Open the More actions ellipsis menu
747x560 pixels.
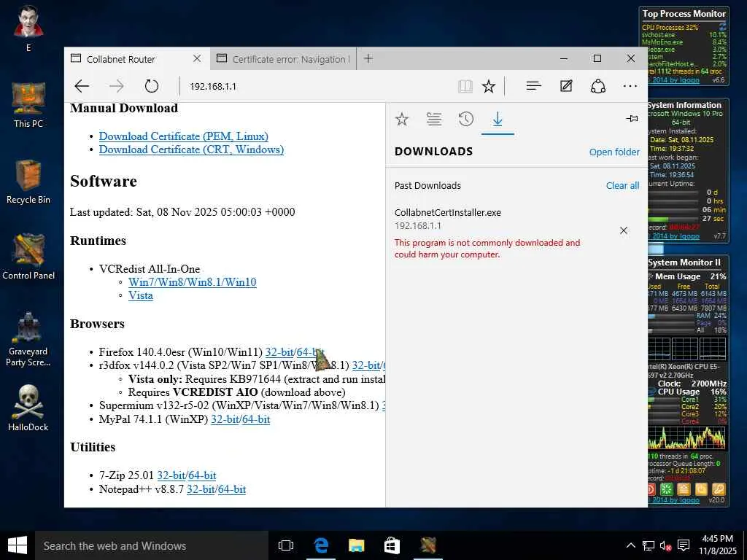[630, 86]
